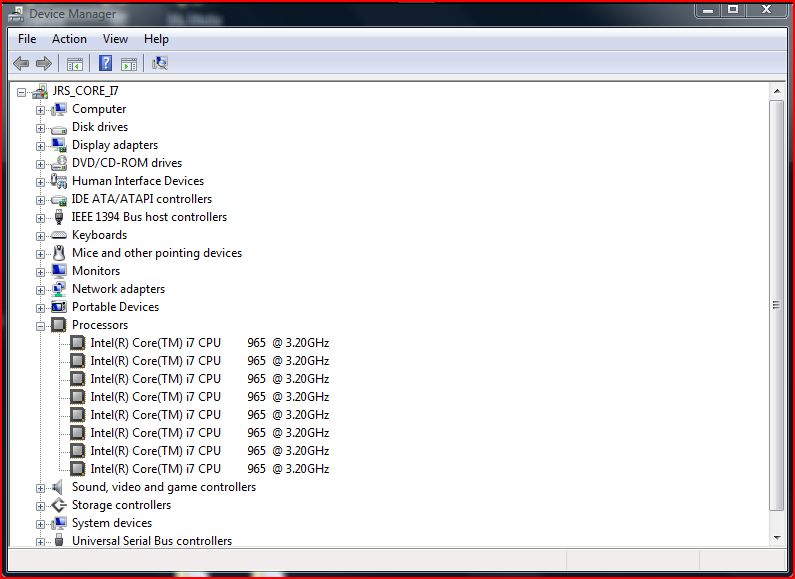Image resolution: width=795 pixels, height=579 pixels.
Task: Expand the System devices node
Action: [x=40, y=524]
